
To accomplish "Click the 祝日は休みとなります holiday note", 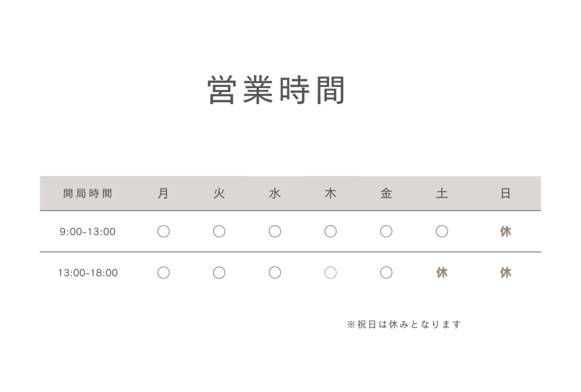I will (x=404, y=324).
